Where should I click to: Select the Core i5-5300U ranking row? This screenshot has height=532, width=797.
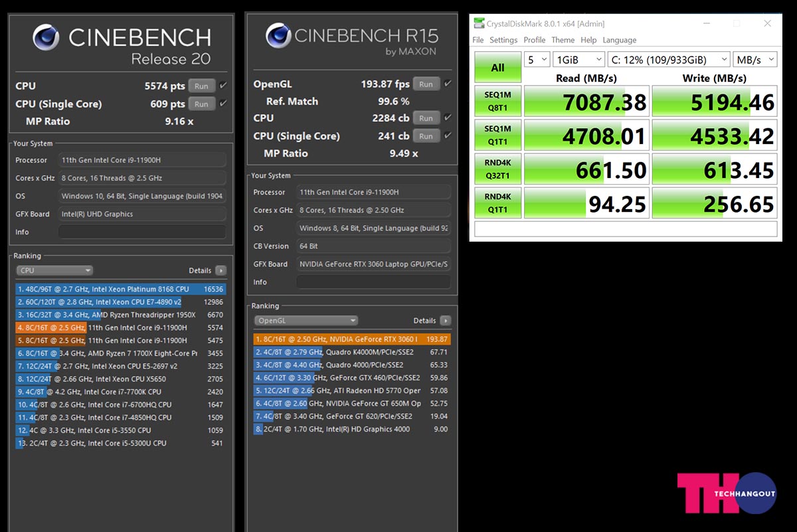click(x=120, y=443)
